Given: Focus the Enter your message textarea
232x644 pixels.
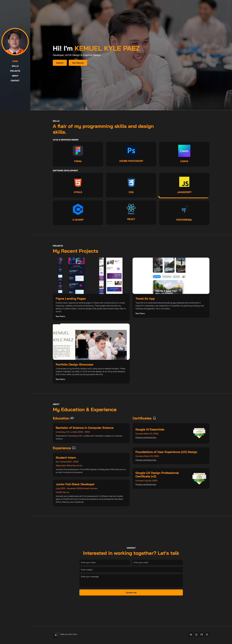Looking at the screenshot, I should (131, 581).
